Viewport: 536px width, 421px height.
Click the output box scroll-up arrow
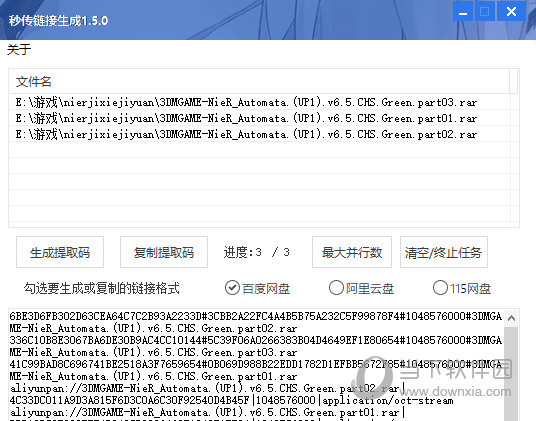click(511, 318)
